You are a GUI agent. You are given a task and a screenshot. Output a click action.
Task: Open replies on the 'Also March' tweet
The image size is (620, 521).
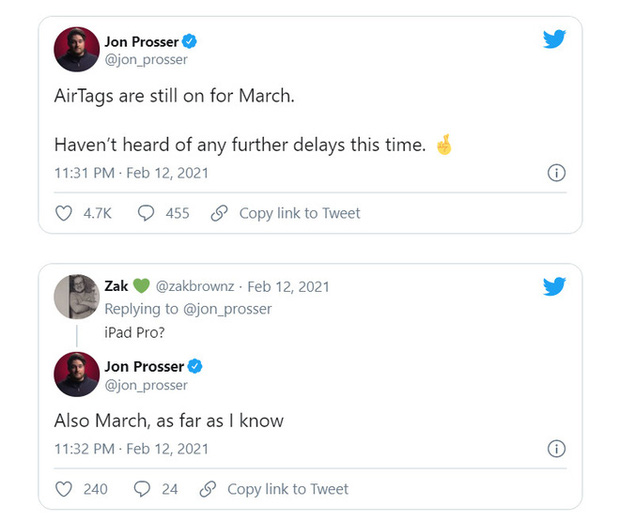point(142,489)
